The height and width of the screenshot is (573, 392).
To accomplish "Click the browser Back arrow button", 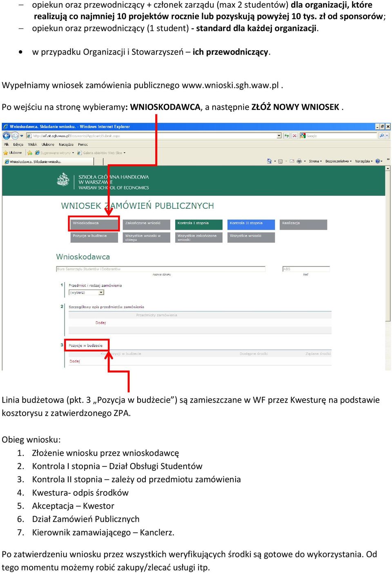I will coord(6,136).
